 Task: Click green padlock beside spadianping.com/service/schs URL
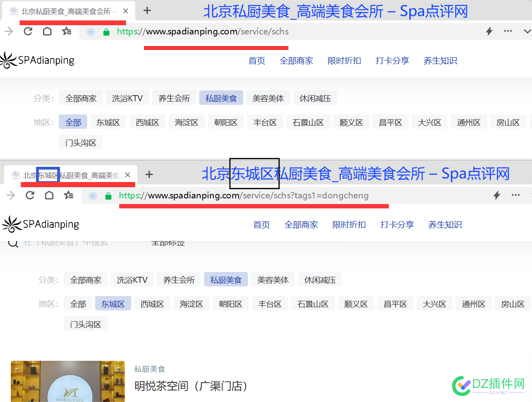(x=106, y=32)
